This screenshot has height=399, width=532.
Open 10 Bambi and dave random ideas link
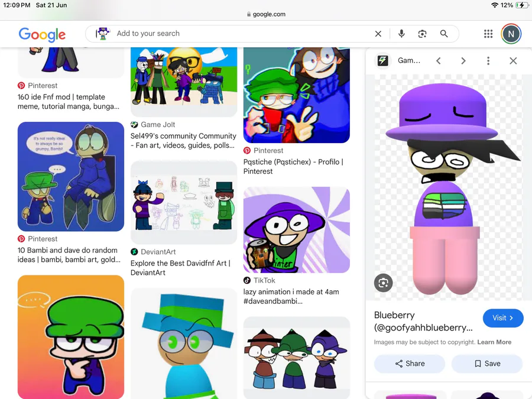point(69,255)
